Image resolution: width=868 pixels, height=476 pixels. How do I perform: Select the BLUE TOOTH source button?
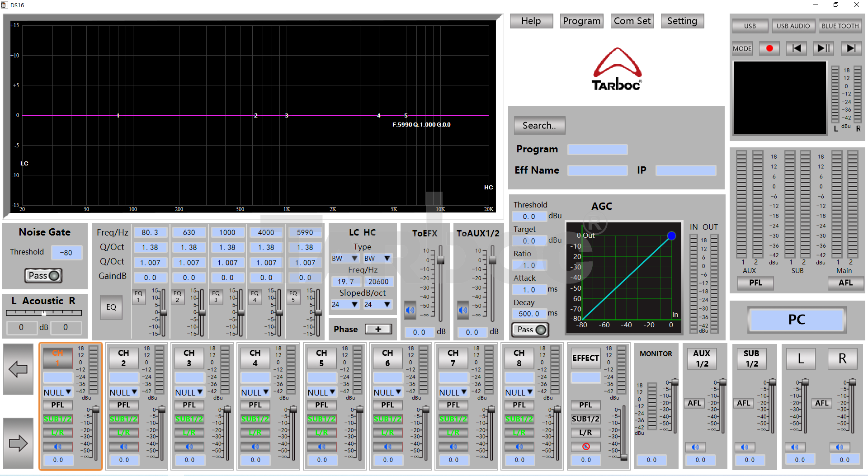pos(840,26)
